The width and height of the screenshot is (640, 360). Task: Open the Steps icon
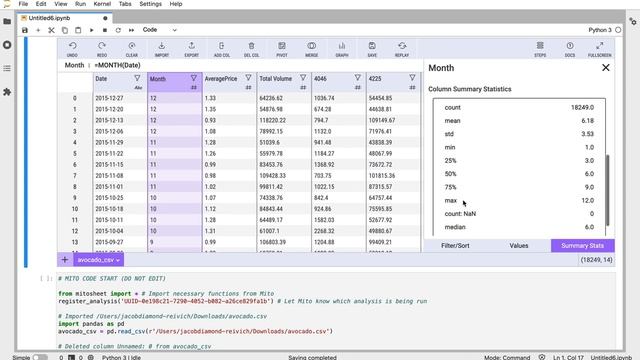540,46
